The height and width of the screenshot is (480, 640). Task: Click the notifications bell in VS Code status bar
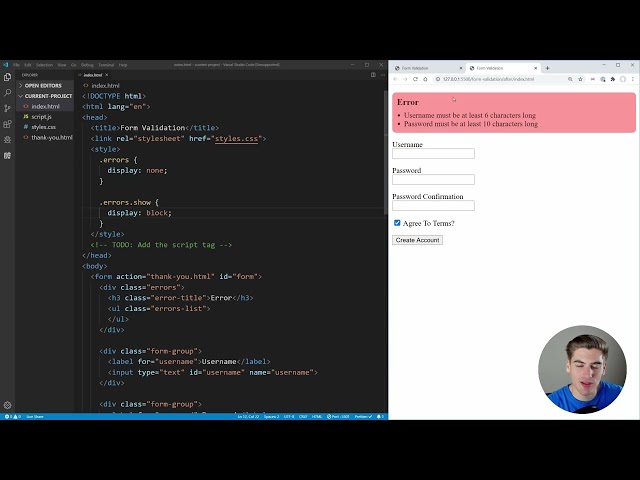380,417
